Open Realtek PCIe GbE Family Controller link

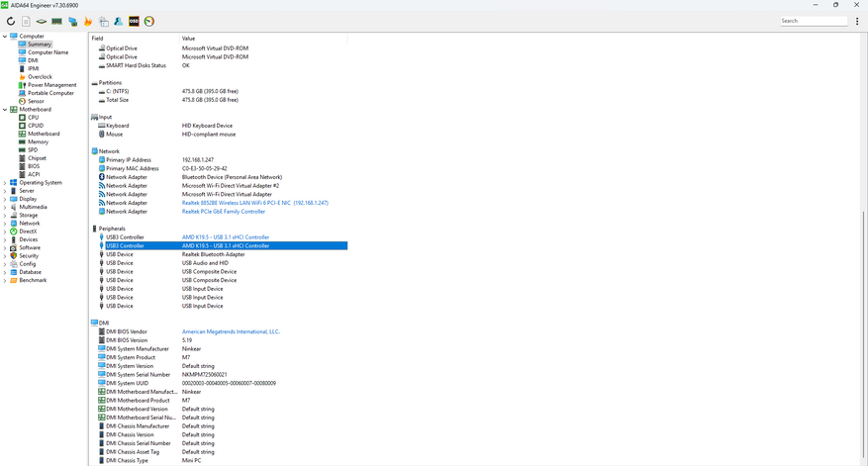click(x=224, y=212)
